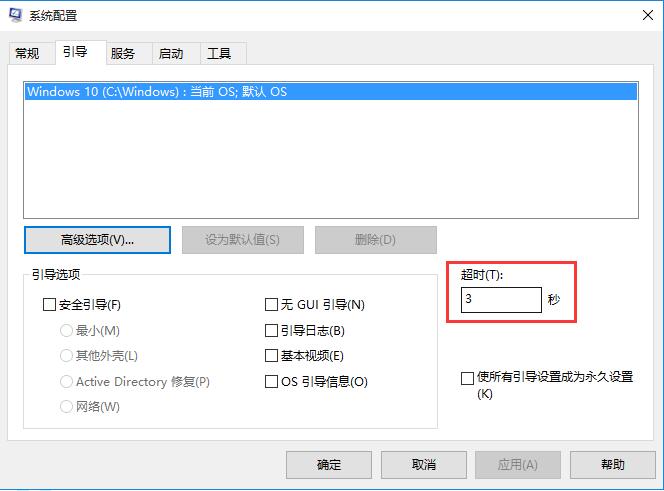Screen dimensions: 664x491
Task: Check 使所有引导设置成为永久设置(K)
Action: [467, 378]
